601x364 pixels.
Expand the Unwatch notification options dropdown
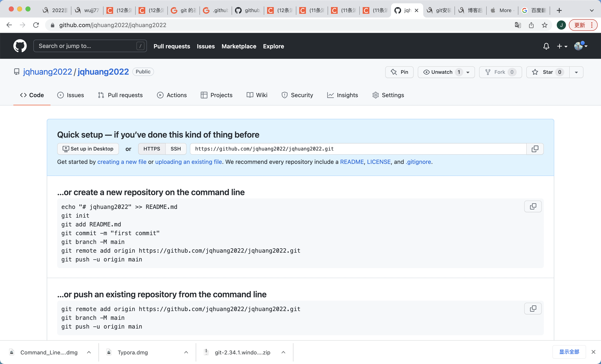468,72
